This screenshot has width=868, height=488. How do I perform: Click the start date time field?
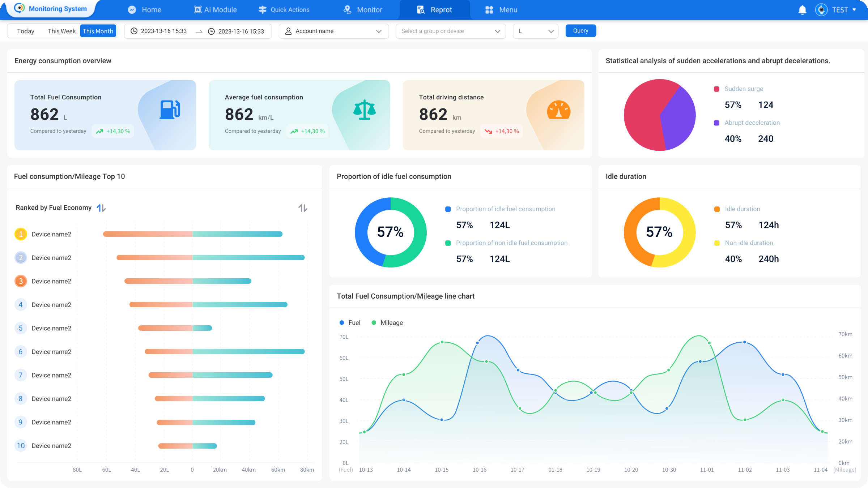(x=163, y=31)
